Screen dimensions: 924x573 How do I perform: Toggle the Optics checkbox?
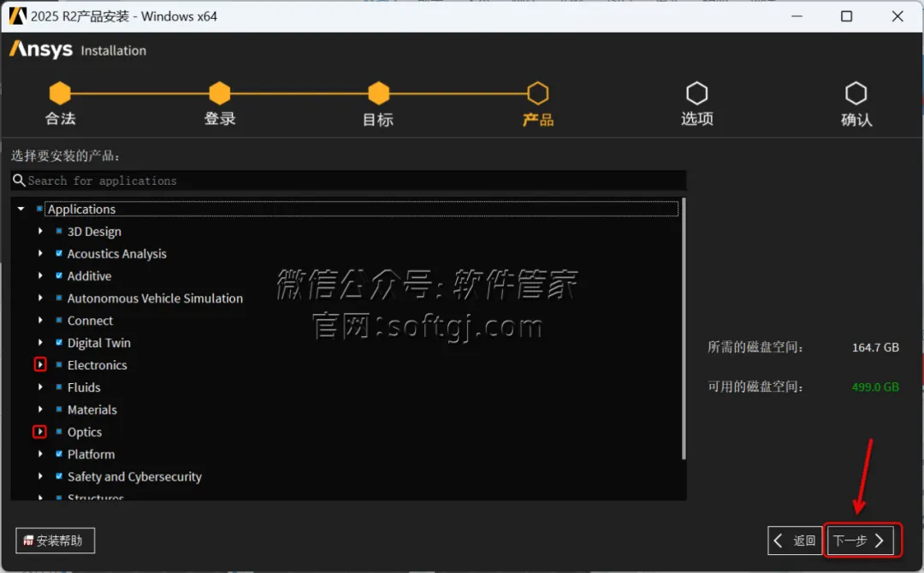(59, 432)
